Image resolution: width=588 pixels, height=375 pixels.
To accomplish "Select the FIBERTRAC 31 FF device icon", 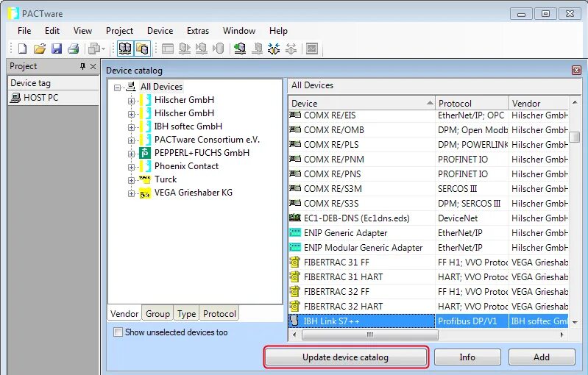I will point(295,262).
